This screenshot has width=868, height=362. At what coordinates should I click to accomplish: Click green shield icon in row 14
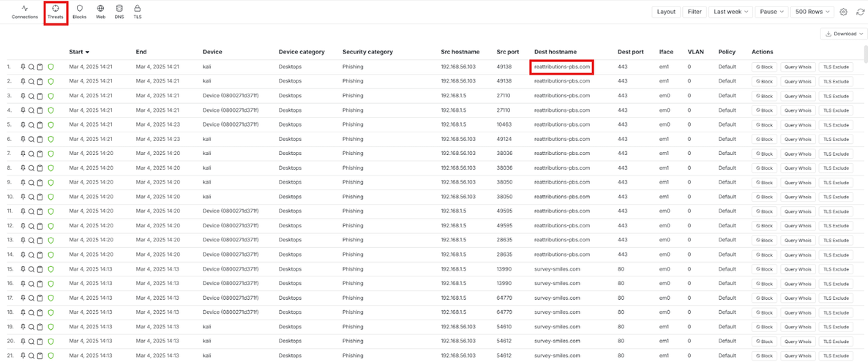click(x=50, y=254)
